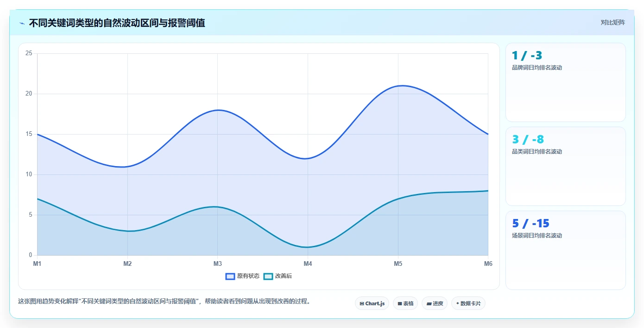The image size is (644, 328).
Task: Click the blue line peak at M3
Action: [217, 110]
